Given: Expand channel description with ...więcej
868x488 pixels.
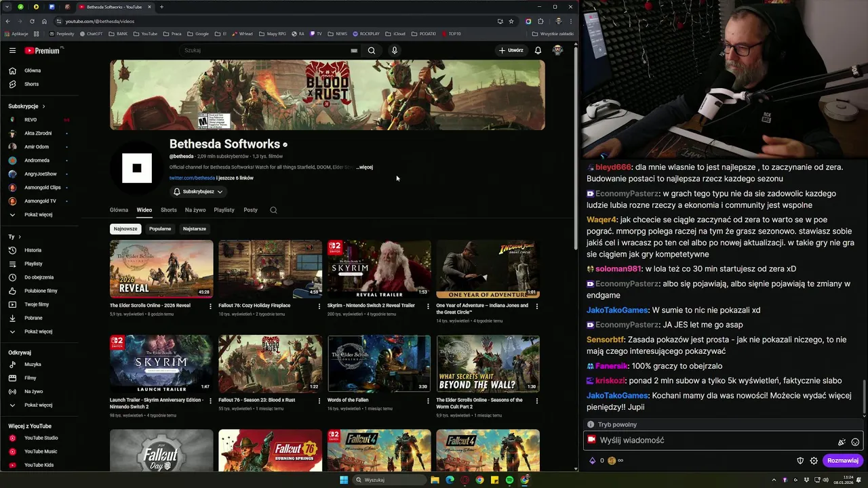Looking at the screenshot, I should pos(365,167).
